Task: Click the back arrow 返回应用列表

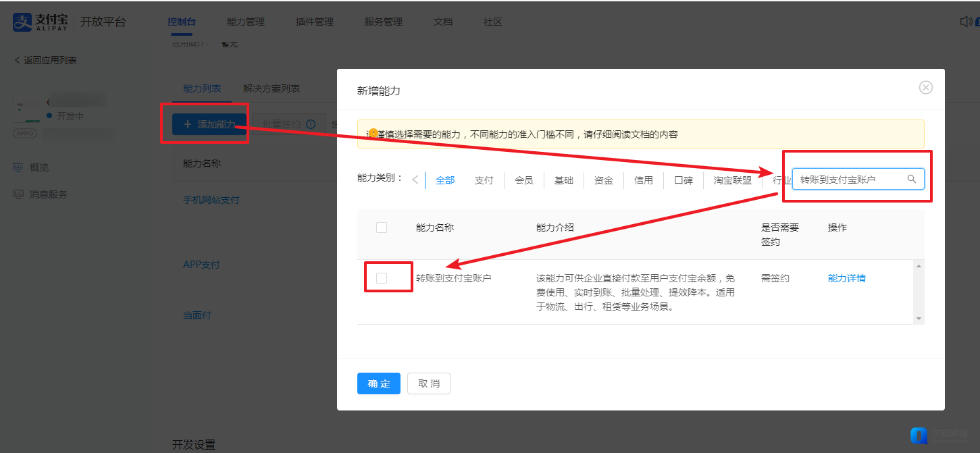Action: click(18, 60)
